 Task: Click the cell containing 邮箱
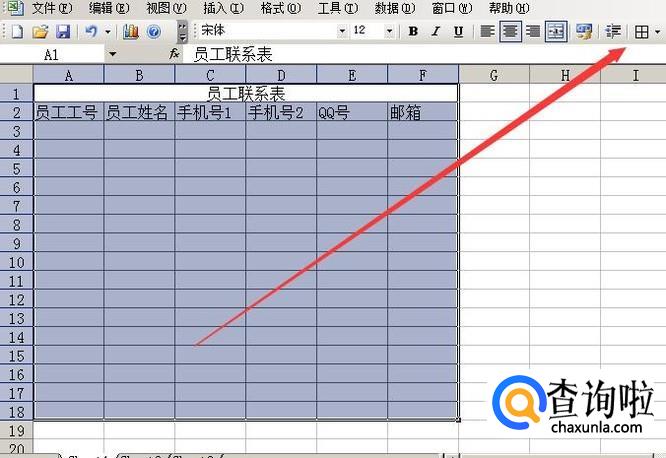[423, 113]
